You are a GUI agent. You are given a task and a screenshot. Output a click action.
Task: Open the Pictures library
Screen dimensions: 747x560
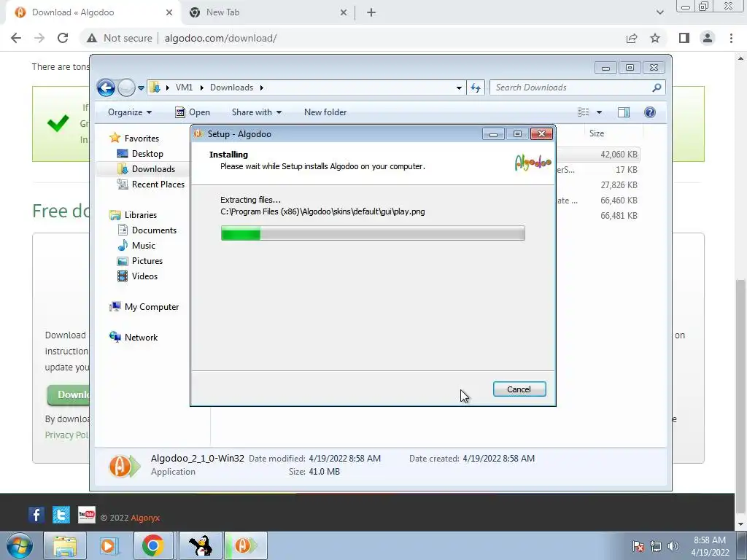click(x=141, y=261)
